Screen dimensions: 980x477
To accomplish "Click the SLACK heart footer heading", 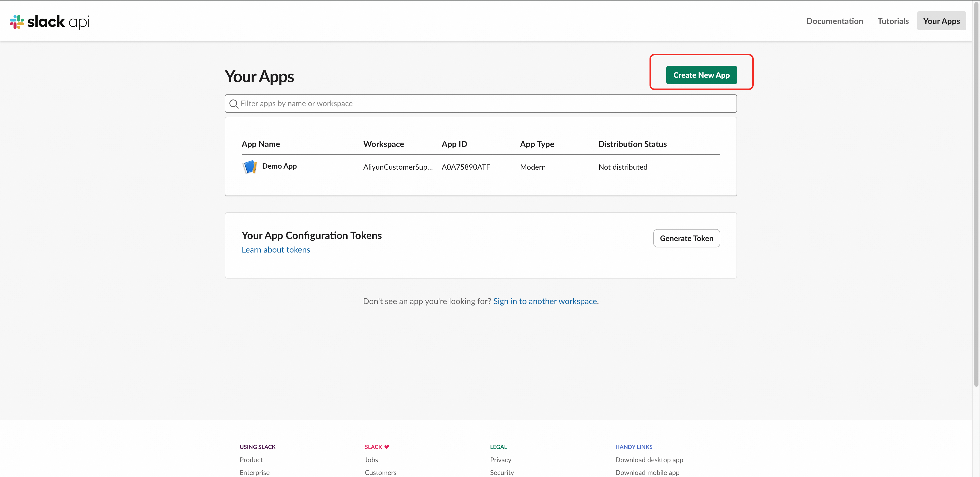I will click(377, 447).
